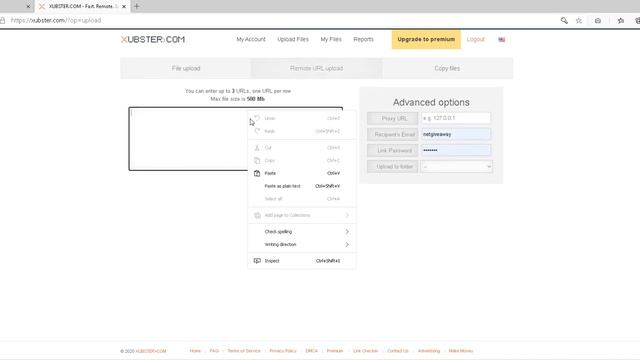Image resolution: width=640 pixels, height=360 pixels.
Task: Open the Home footer link
Action: 195,351
